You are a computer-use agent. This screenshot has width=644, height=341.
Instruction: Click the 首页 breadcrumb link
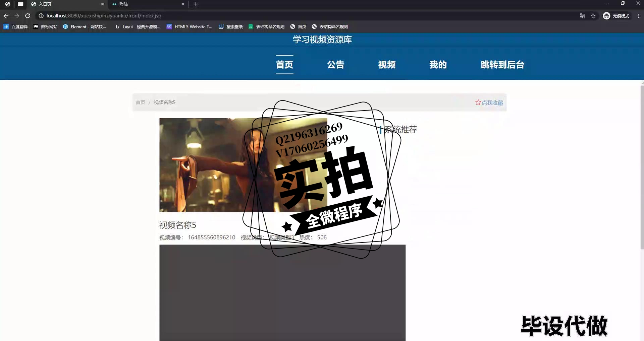[140, 102]
